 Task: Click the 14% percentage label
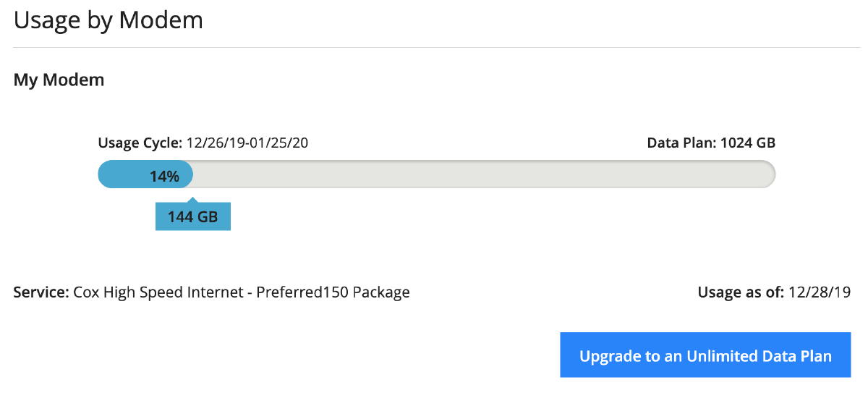[164, 175]
